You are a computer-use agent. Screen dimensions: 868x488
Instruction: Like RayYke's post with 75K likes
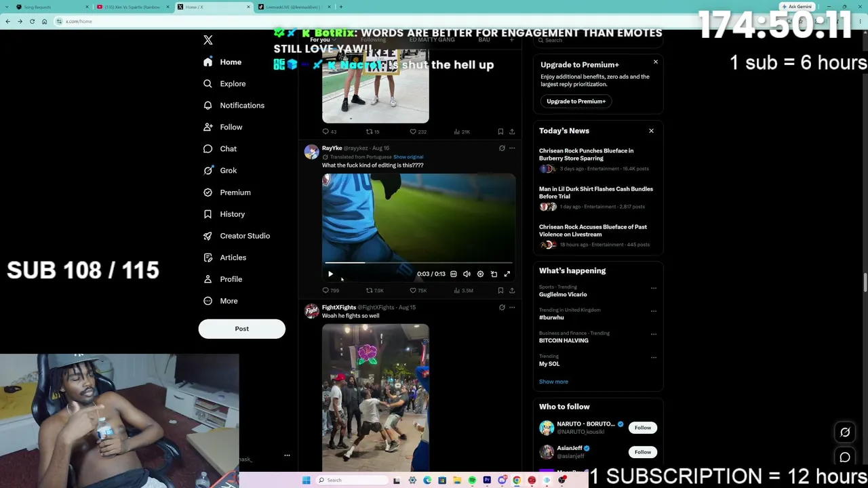click(418, 291)
